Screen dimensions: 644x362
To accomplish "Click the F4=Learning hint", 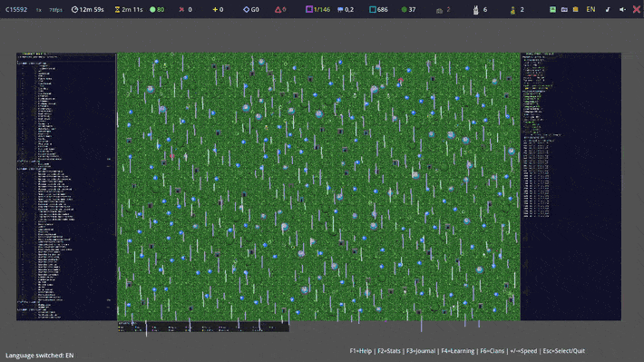I will (x=457, y=351).
